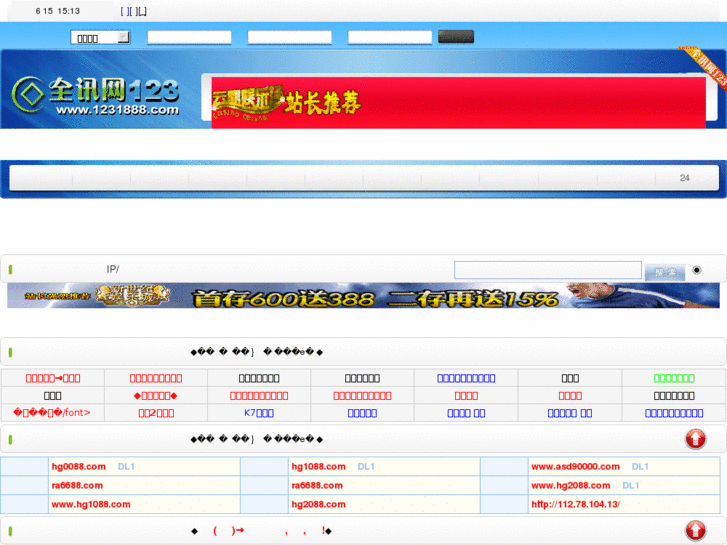The image size is (727, 545).
Task: Select the nav bar item labeled 24
Action: coord(685,178)
